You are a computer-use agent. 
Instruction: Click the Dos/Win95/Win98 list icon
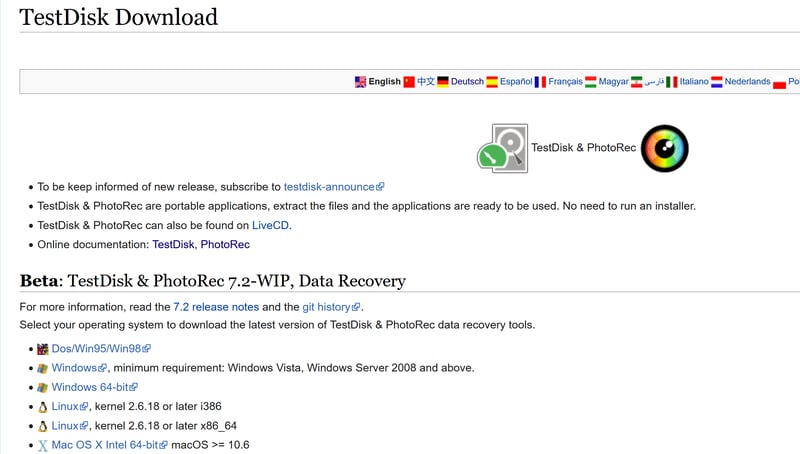[43, 349]
